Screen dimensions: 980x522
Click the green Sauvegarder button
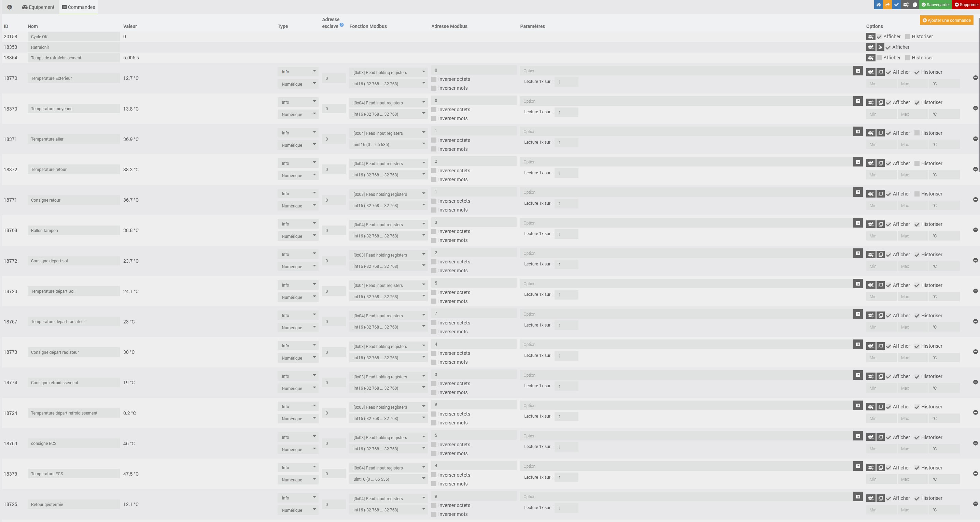click(936, 4)
